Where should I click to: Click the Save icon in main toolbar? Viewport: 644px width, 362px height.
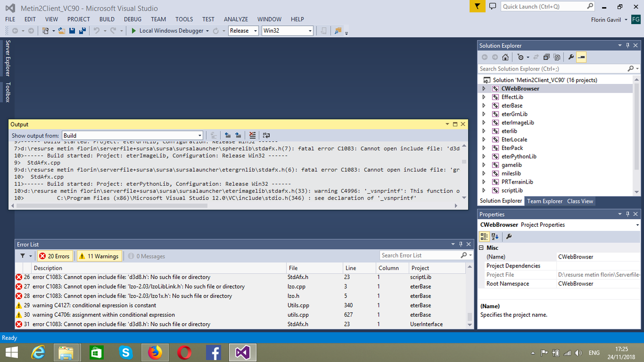(x=71, y=31)
